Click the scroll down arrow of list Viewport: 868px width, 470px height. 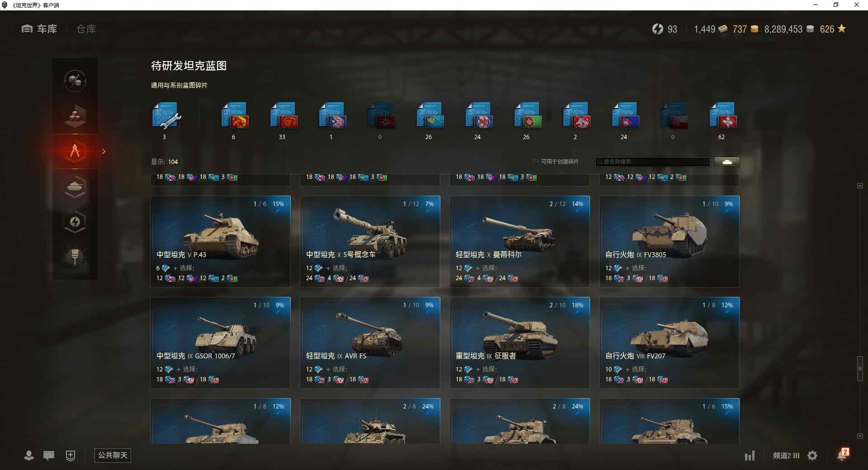[x=860, y=436]
